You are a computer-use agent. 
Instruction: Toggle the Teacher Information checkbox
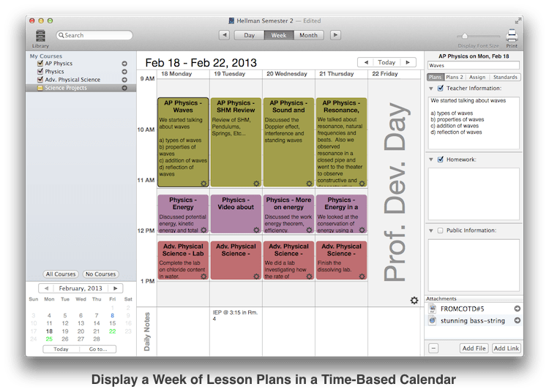pyautogui.click(x=441, y=88)
